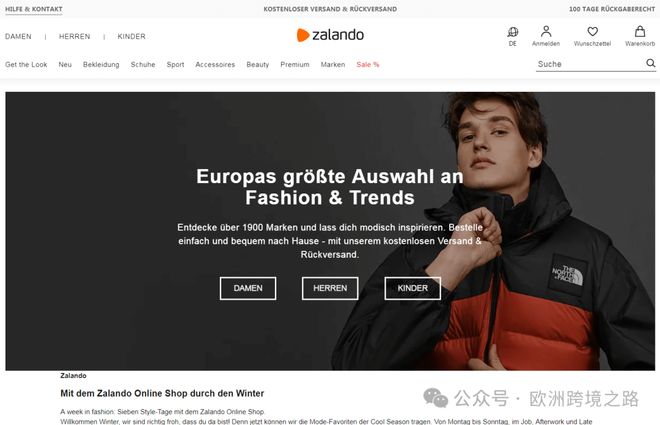
Task: Open the Get the Look menu
Action: (x=26, y=64)
